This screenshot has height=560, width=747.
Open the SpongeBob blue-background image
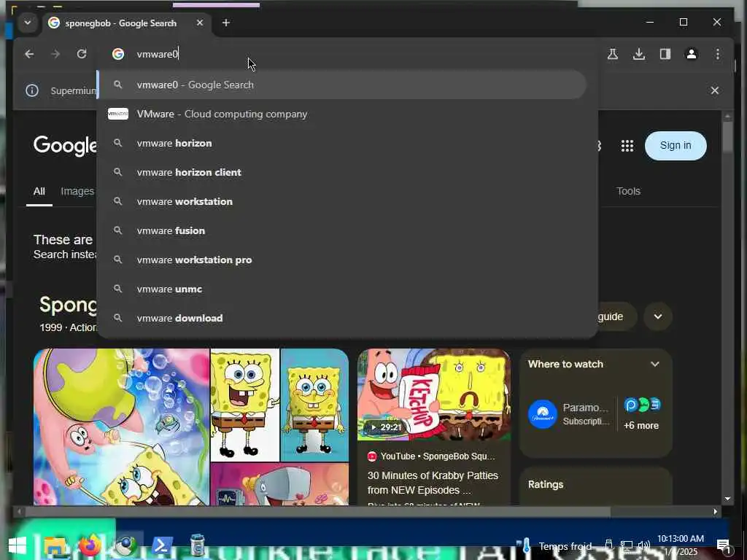tap(314, 405)
